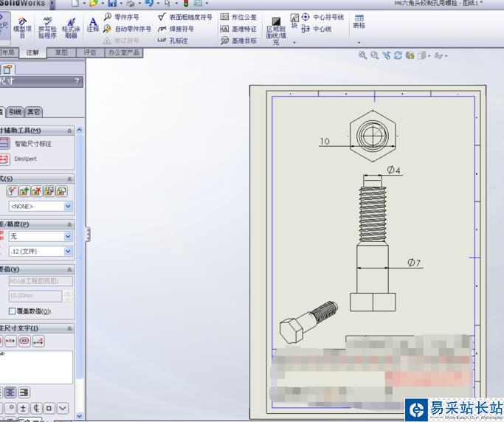
Task: Add a 孔标注 hole callout
Action: tap(173, 41)
